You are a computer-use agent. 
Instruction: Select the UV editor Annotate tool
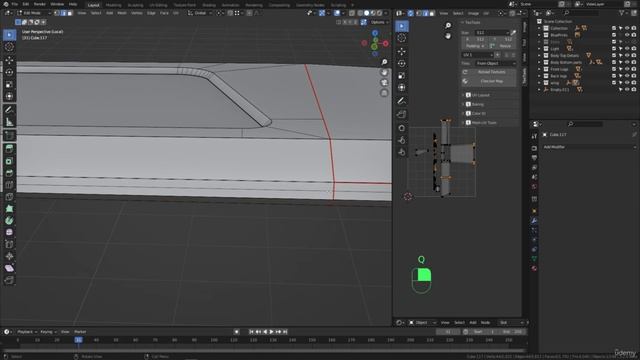point(402,101)
